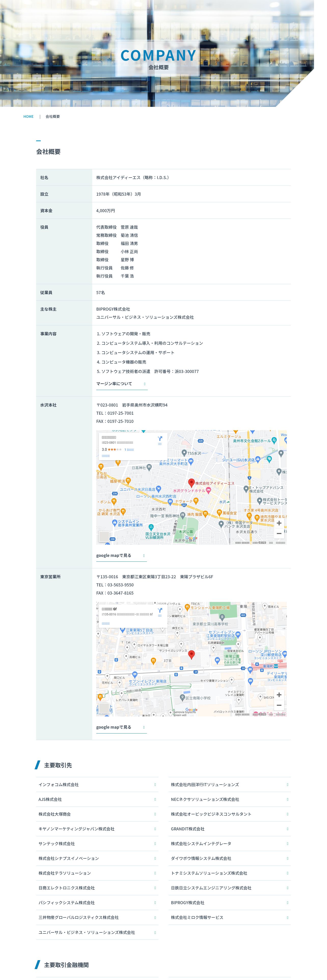This screenshot has width=327, height=980.
Task: Open ユニバーサル・ビジネス・ソリューションズ client list link
Action: tap(97, 932)
